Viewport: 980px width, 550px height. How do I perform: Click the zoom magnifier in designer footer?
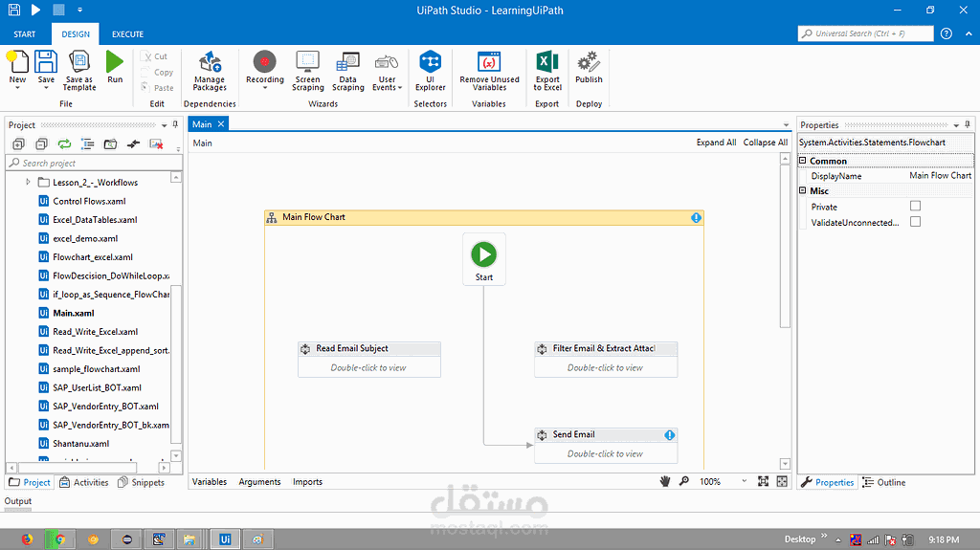coord(684,481)
